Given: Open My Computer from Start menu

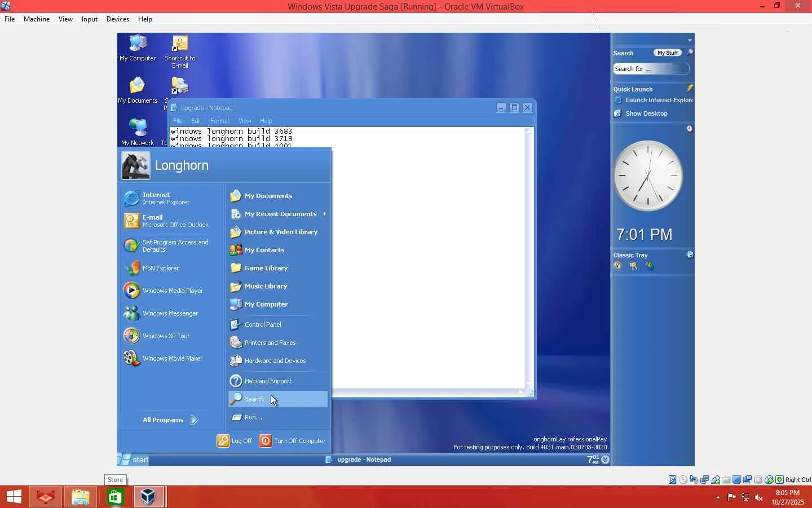Looking at the screenshot, I should (x=278, y=304).
